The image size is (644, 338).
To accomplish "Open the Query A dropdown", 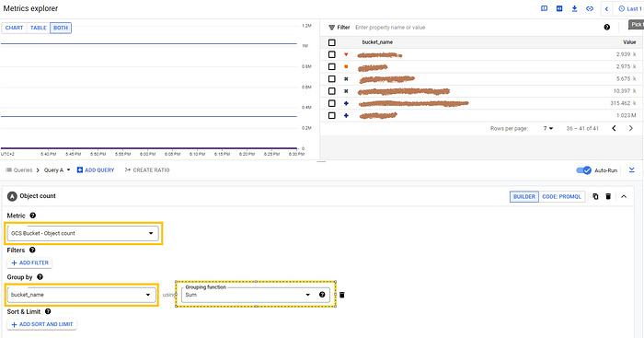I will 57,169.
